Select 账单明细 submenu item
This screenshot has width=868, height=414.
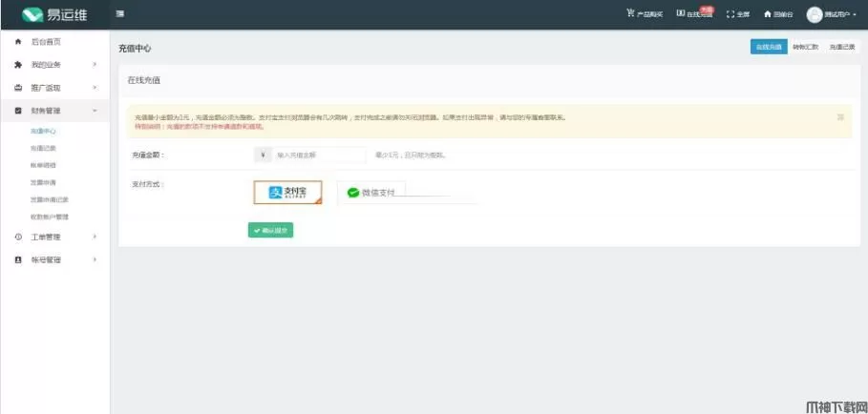pyautogui.click(x=43, y=165)
